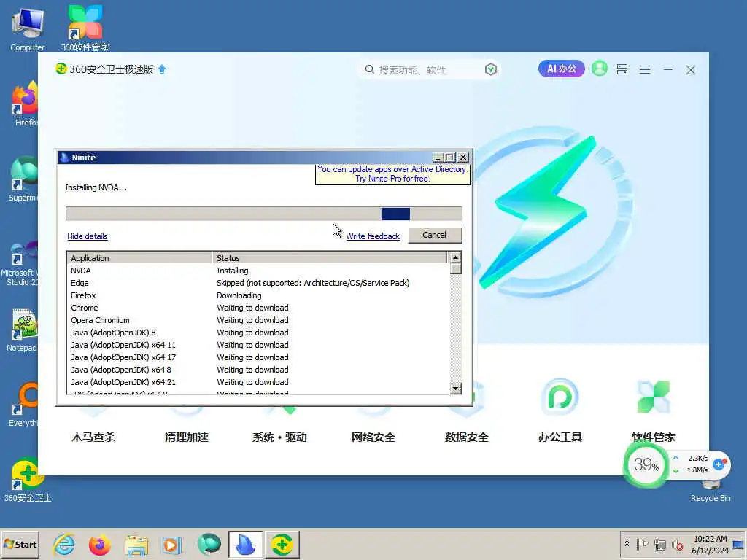Click the blue plus icon on speed widget
This screenshot has width=747, height=560.
click(719, 463)
